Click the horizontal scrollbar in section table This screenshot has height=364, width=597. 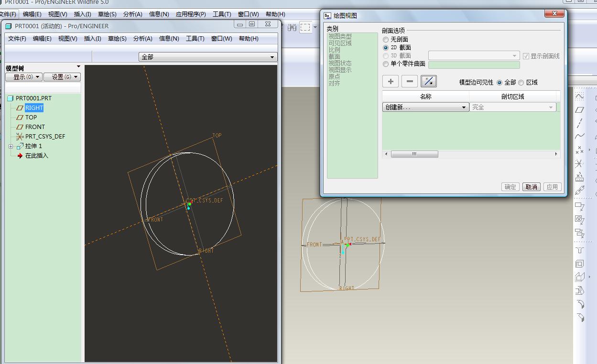[414, 154]
